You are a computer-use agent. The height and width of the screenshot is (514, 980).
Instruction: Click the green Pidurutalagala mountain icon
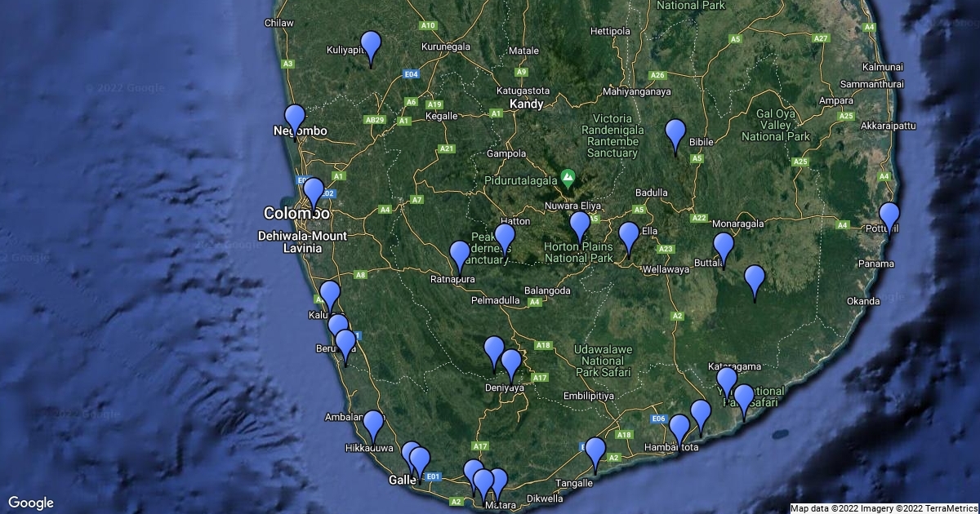[568, 176]
